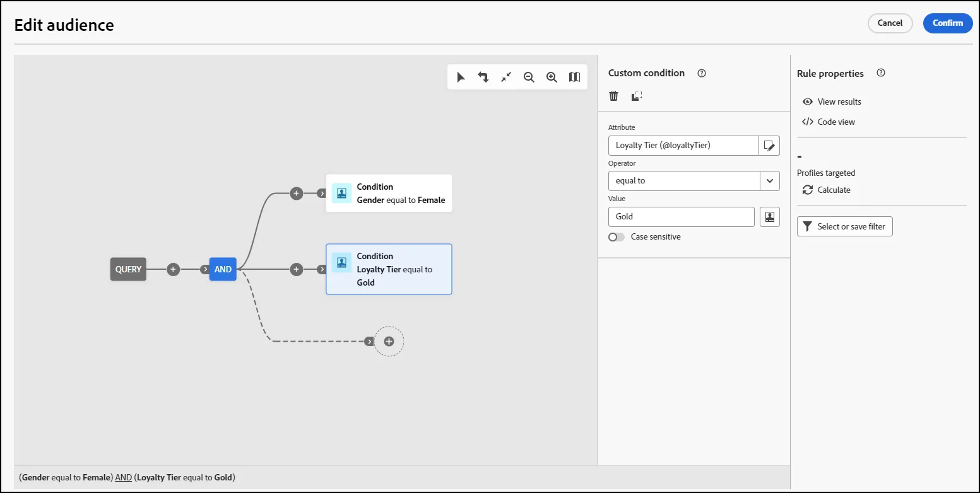Select the Loyalty Tier equal to Gold condition

click(389, 269)
